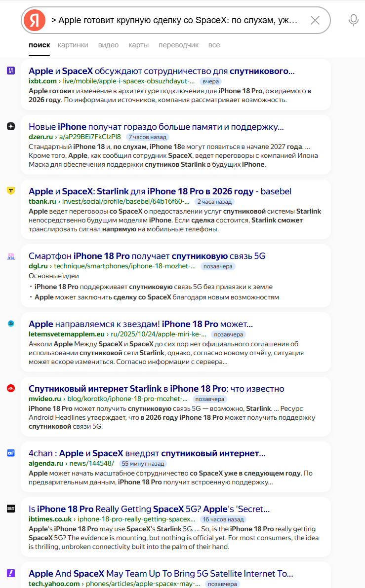Open the ibtimes.co.uk result headline
Screen dimensions: 365x588
point(149,509)
